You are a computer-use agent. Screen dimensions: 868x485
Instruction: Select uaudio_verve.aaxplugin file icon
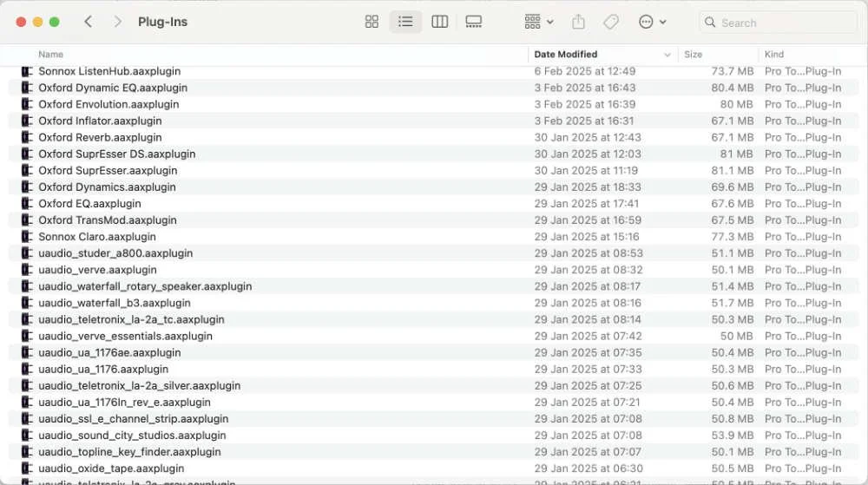[x=27, y=270]
